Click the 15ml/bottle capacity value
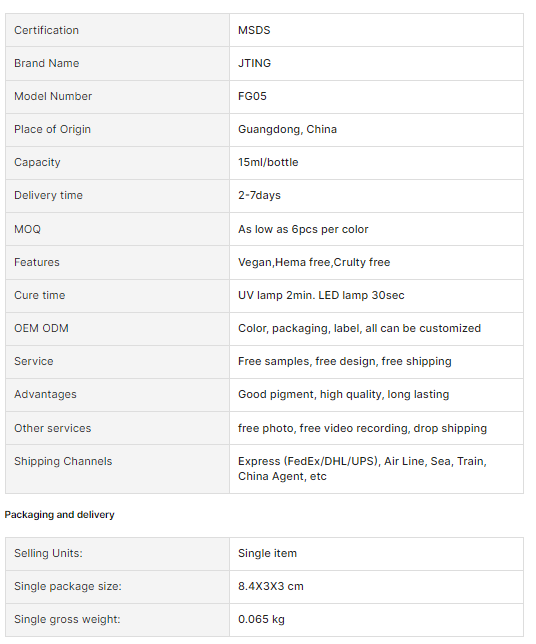This screenshot has width=536, height=644. (x=268, y=162)
